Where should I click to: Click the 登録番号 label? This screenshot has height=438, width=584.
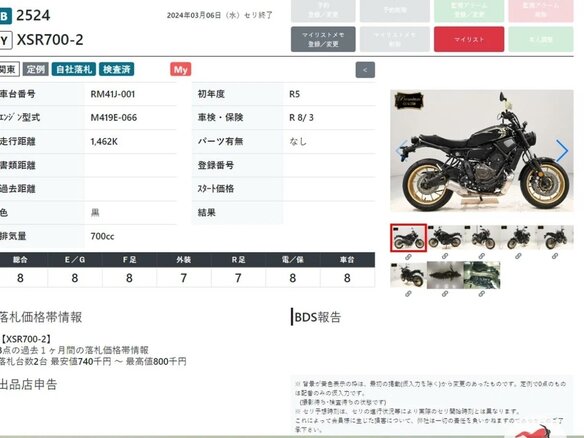click(x=216, y=165)
